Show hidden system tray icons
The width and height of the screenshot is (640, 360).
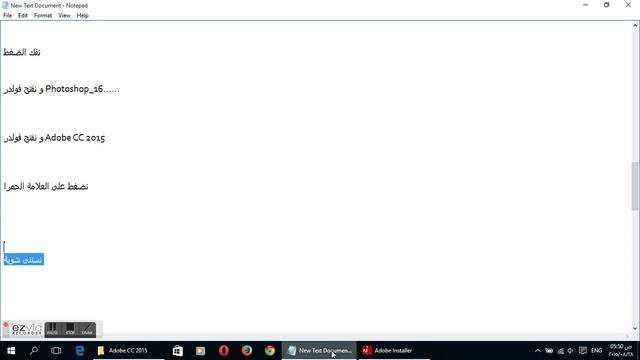pos(538,351)
